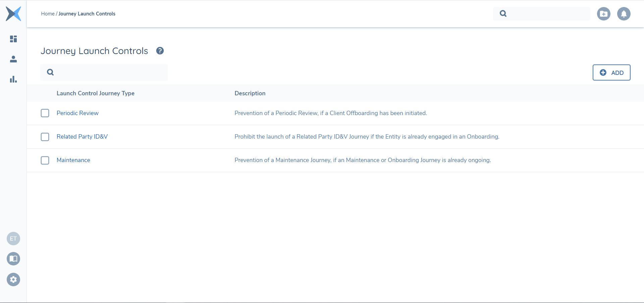The image size is (644, 303).
Task: Open the bar chart reports icon
Action: (13, 79)
